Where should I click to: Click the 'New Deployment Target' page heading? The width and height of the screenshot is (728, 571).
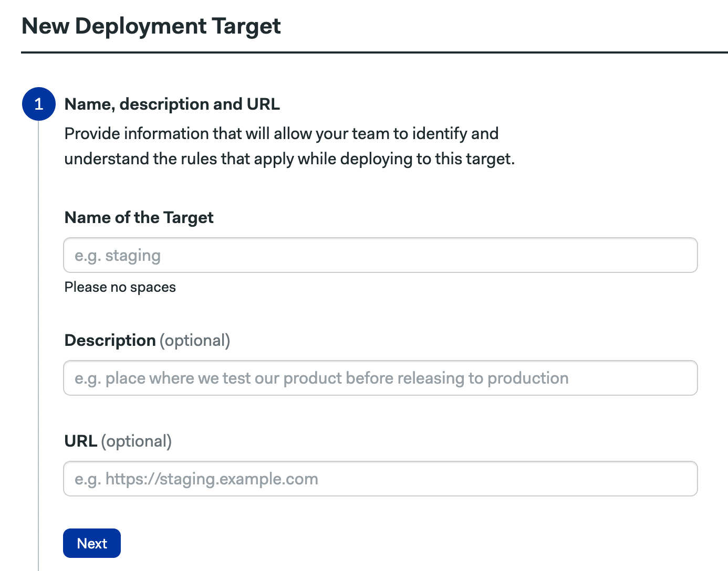click(x=151, y=26)
